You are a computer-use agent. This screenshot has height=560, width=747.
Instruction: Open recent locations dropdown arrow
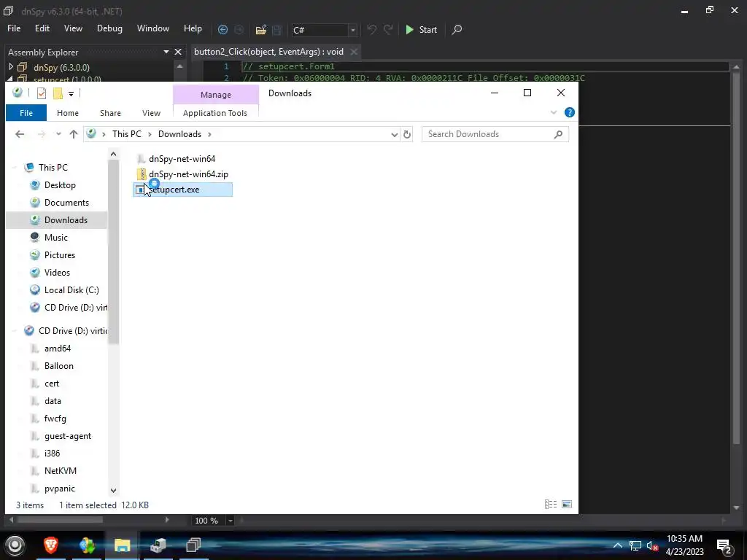pyautogui.click(x=58, y=134)
